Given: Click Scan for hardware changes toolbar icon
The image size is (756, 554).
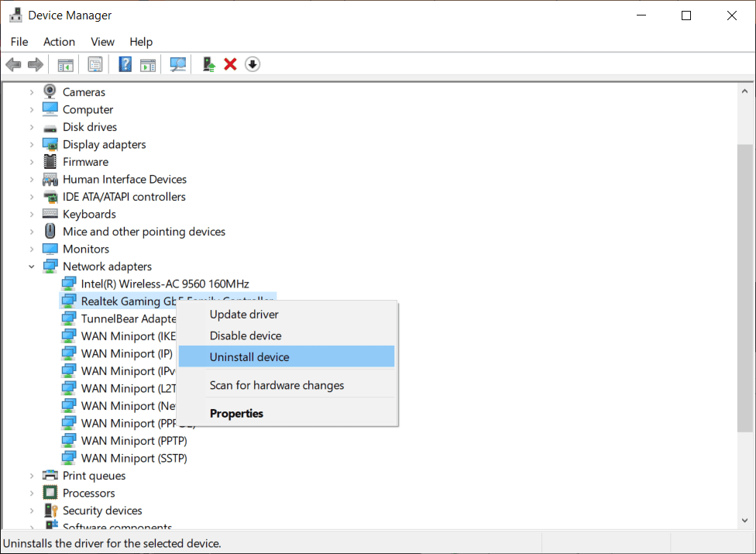Looking at the screenshot, I should 178,64.
